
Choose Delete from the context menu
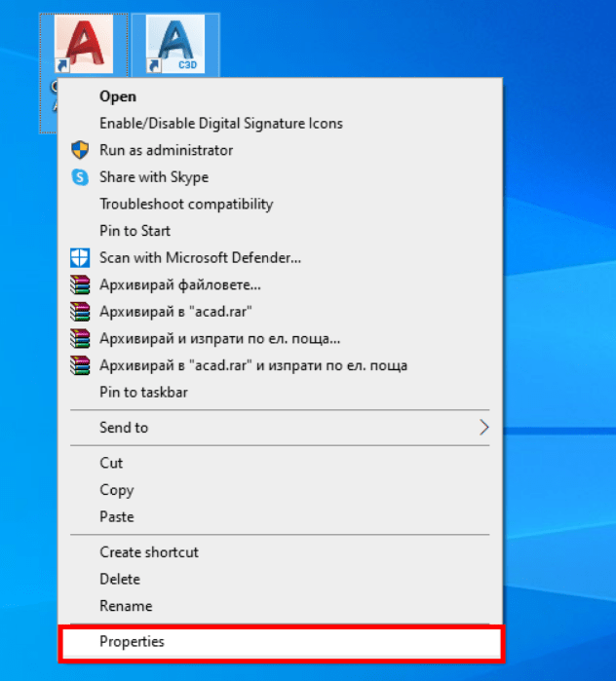coord(280,580)
